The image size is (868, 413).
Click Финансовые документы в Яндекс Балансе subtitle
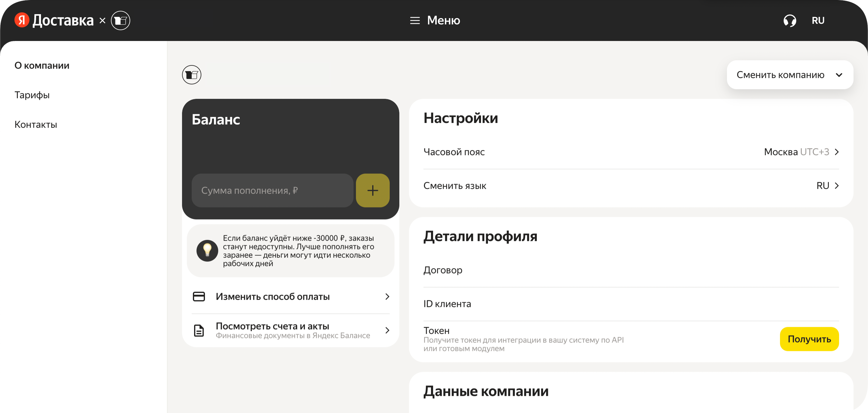click(293, 336)
